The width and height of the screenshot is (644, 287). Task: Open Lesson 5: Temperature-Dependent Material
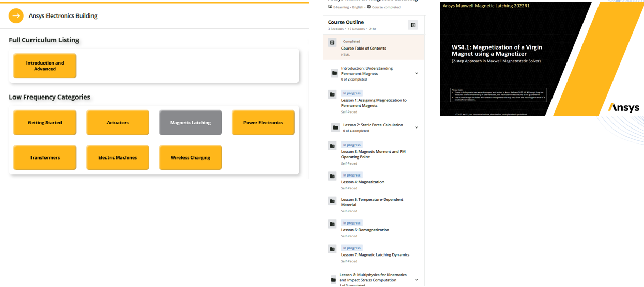[372, 202]
